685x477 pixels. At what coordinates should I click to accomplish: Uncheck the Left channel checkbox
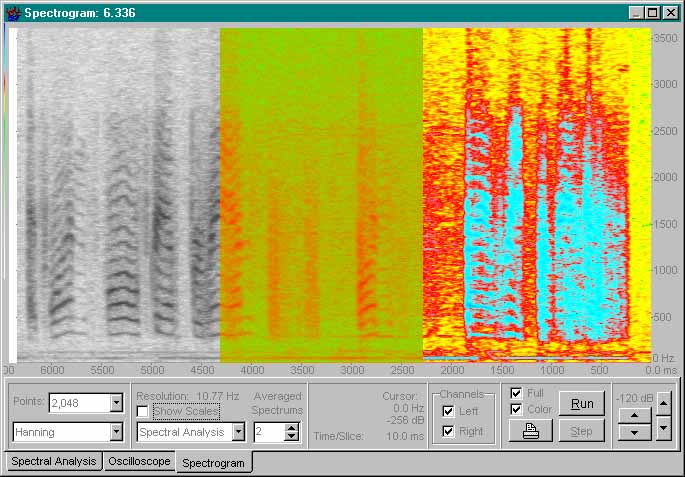(x=448, y=411)
